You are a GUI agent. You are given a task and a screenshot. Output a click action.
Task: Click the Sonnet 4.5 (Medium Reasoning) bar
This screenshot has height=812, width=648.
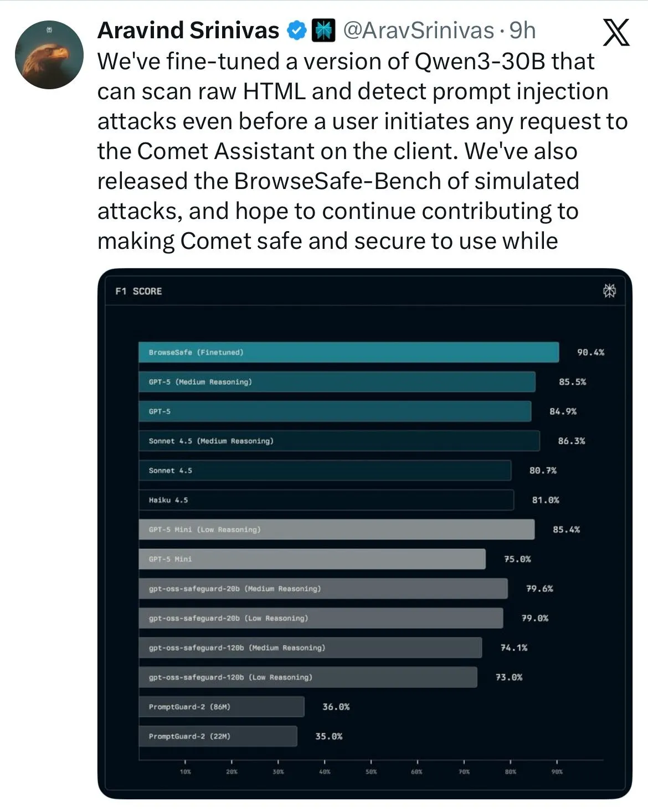(338, 441)
